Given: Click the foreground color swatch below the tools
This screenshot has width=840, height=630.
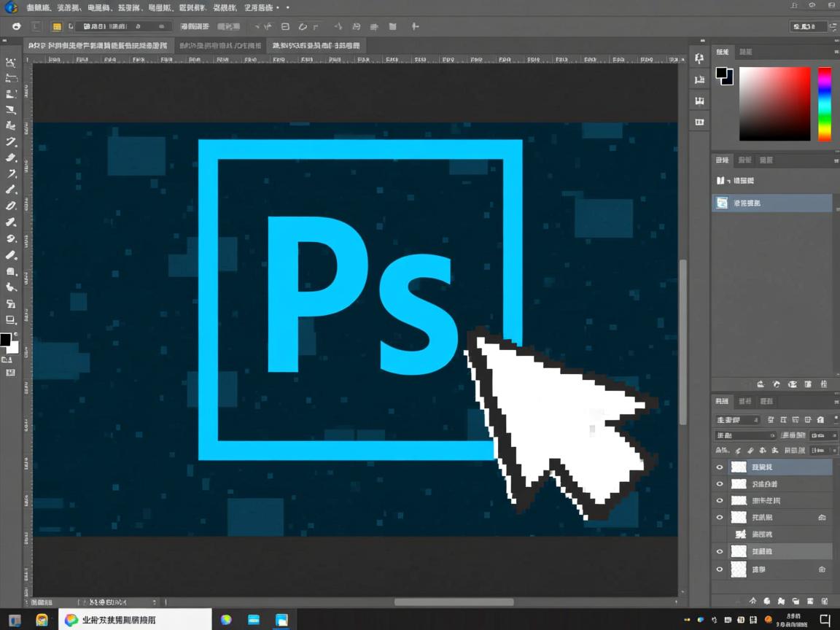Looking at the screenshot, I should pyautogui.click(x=5, y=340).
